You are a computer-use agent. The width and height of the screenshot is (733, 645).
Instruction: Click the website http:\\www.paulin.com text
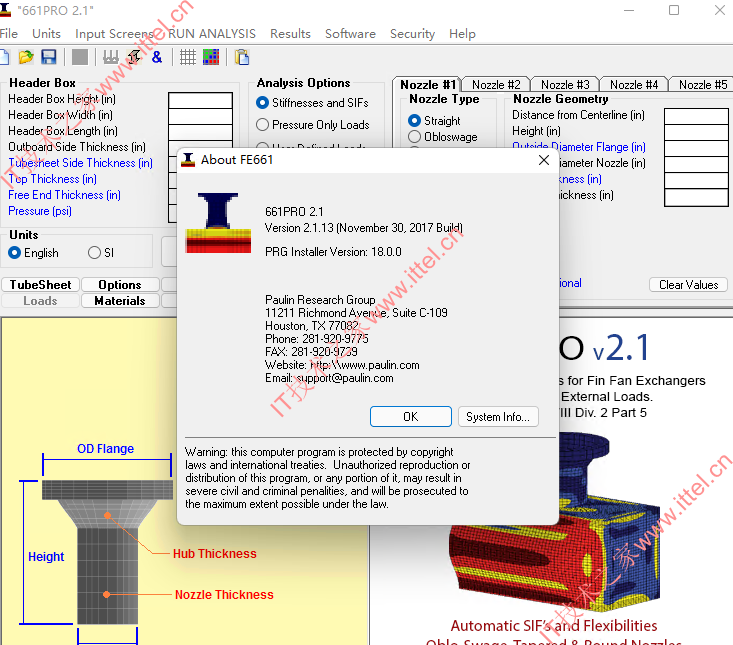tap(365, 365)
